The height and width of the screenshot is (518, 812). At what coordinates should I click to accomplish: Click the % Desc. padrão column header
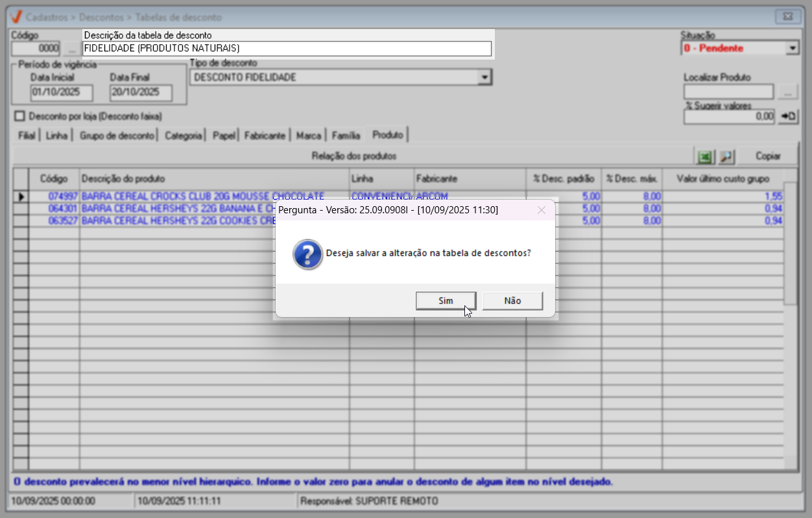tap(564, 178)
